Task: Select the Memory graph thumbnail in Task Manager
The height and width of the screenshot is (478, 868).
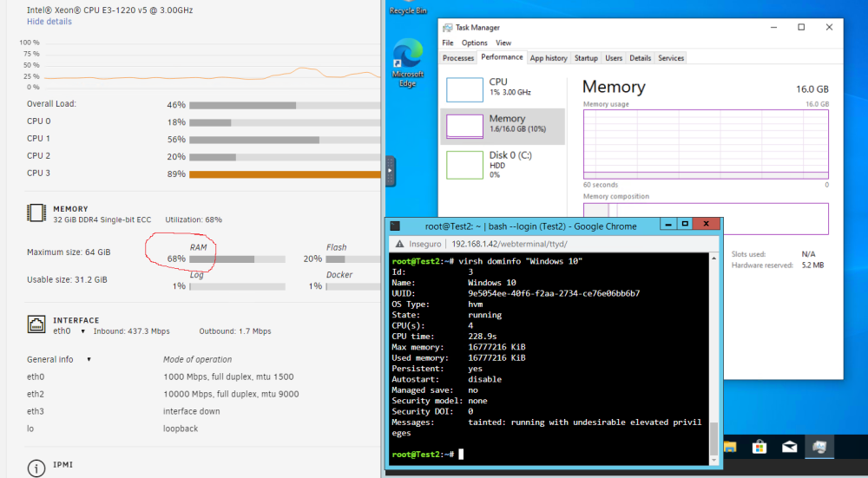Action: coord(464,126)
